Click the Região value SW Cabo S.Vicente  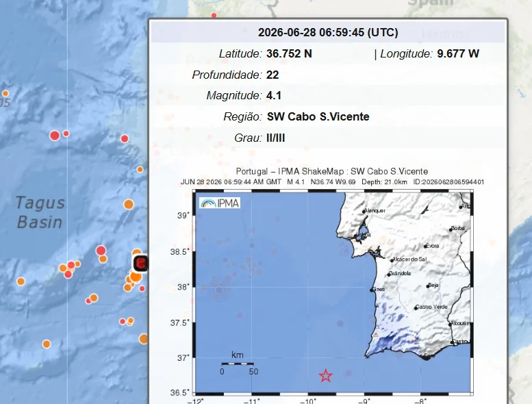click(318, 116)
